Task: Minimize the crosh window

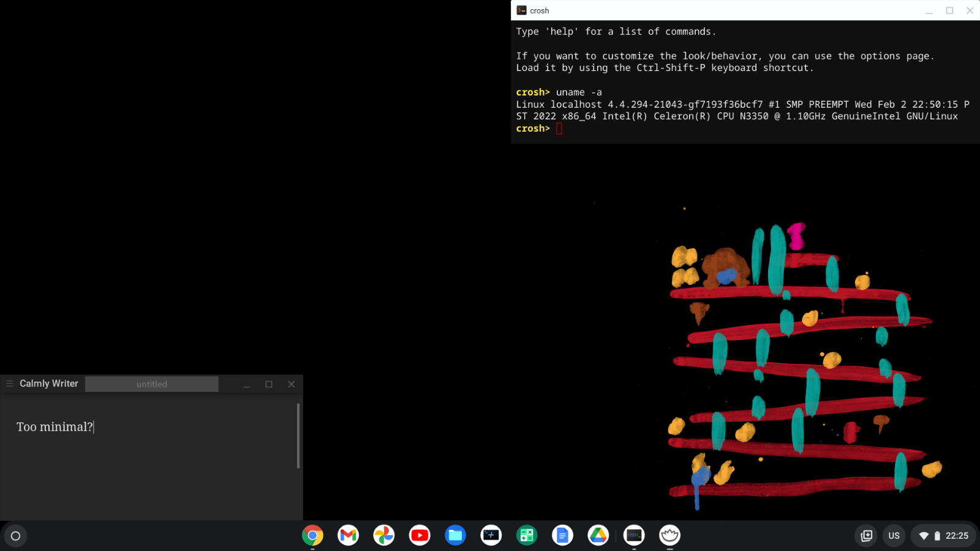Action: click(x=929, y=10)
